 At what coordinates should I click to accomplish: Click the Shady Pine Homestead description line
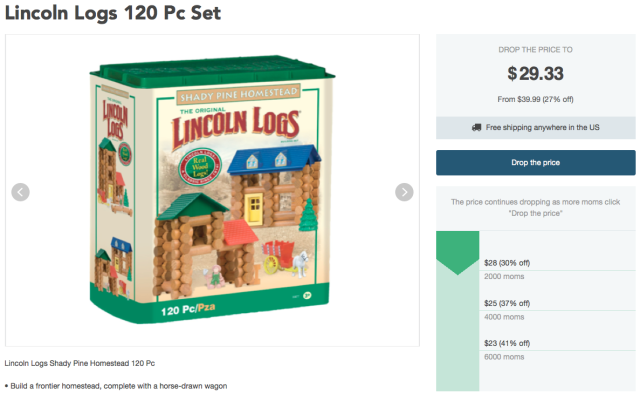point(80,363)
